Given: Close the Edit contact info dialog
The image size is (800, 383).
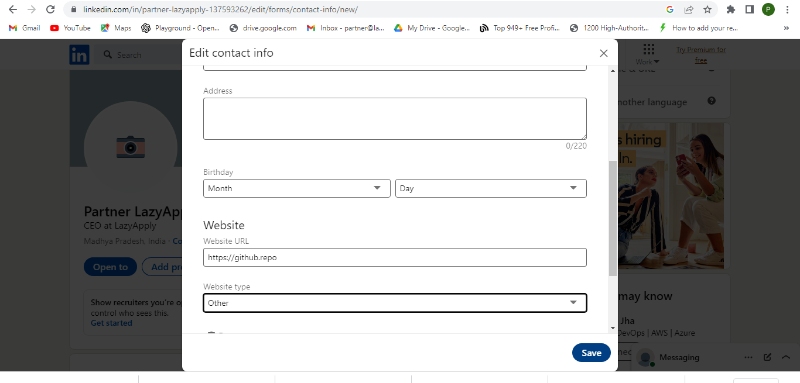Looking at the screenshot, I should (604, 53).
